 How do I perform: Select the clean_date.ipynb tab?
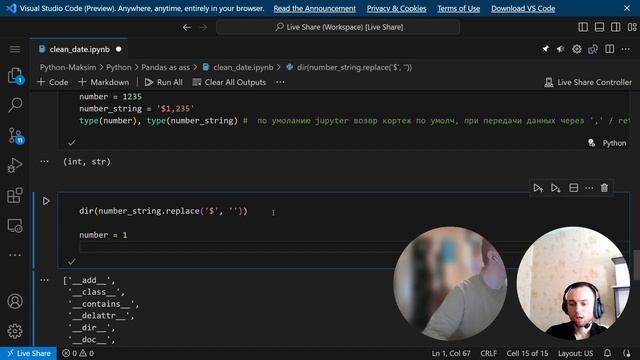pyautogui.click(x=80, y=49)
